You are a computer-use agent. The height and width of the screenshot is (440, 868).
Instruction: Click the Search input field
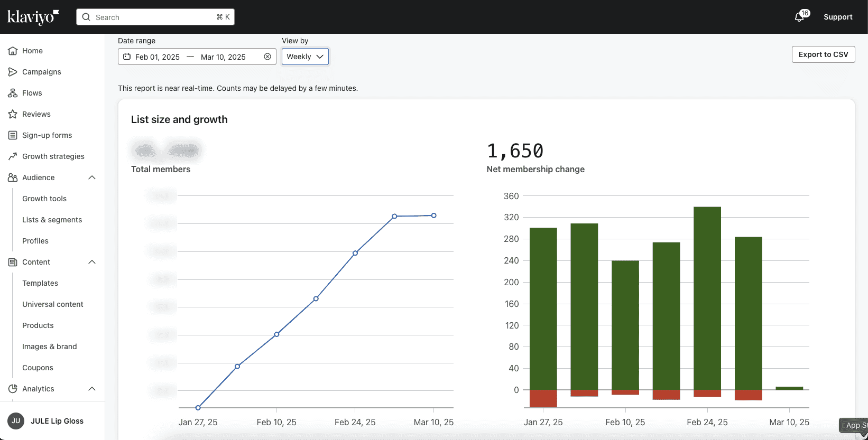click(x=155, y=17)
